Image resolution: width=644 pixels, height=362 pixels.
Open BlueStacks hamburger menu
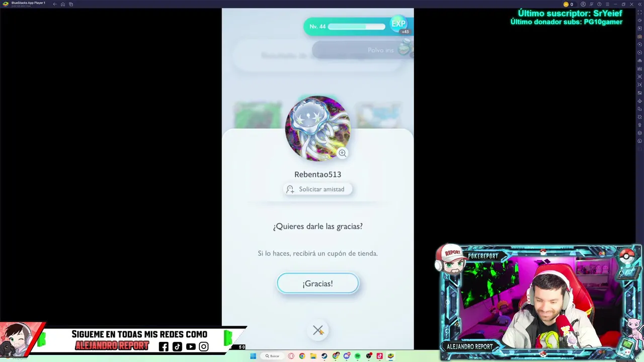(x=607, y=4)
